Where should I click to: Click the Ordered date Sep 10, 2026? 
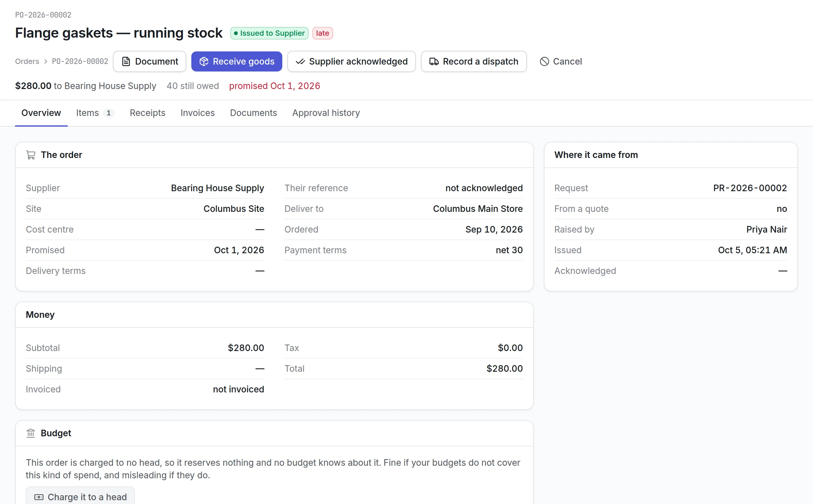(494, 230)
